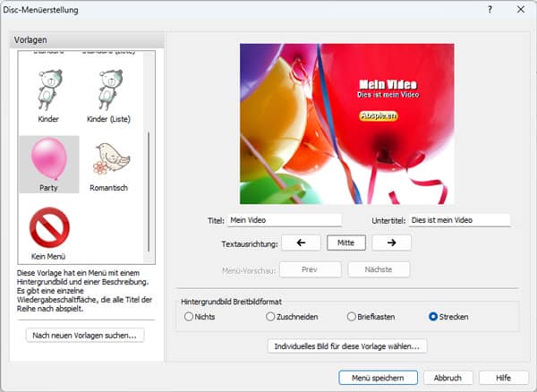Click the balloon menu preview image

347,124
